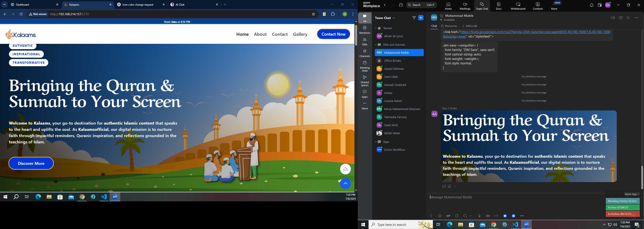The image size is (644, 229).
Task: Star the Muhammad Muhib chat
Action: [442, 15]
